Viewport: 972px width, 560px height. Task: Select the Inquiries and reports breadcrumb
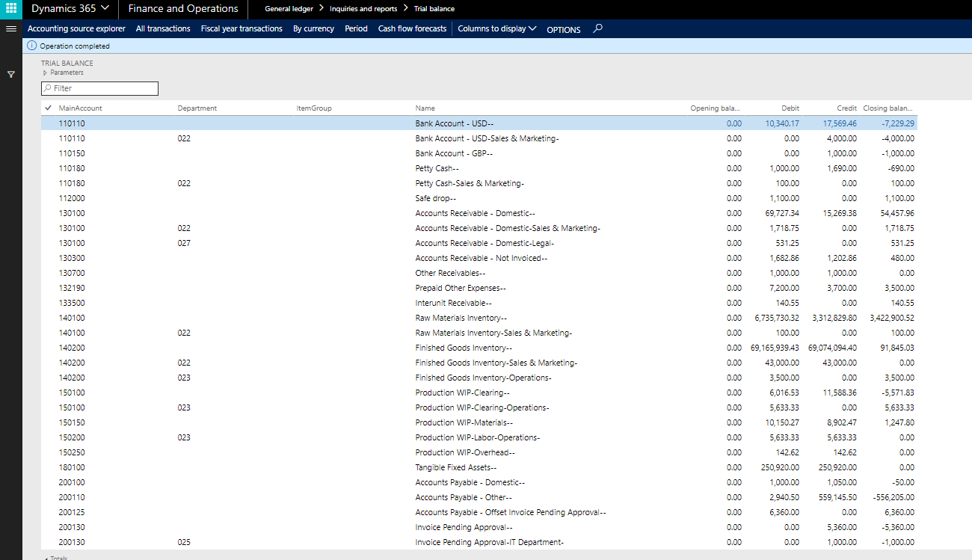coord(363,9)
